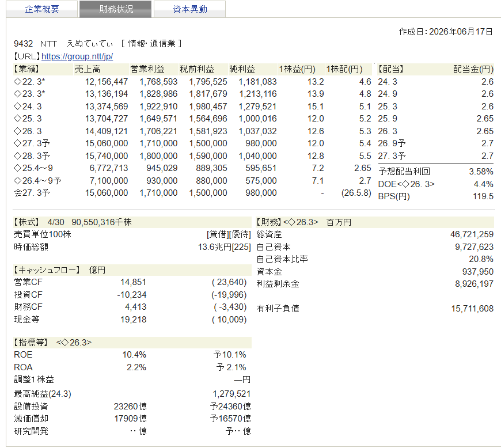Click the DOE<◇26. 3> label
Screen dimensions: 501x448
407,184
